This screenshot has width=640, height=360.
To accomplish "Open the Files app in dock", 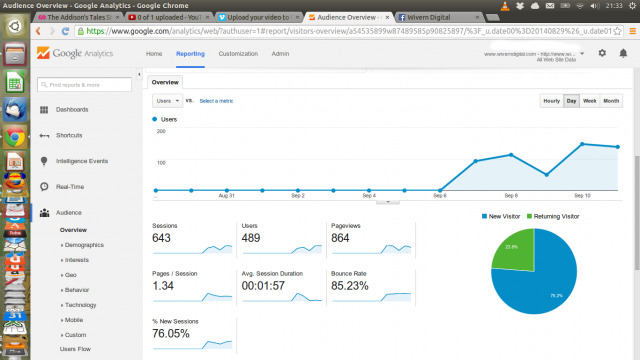I will click(15, 54).
